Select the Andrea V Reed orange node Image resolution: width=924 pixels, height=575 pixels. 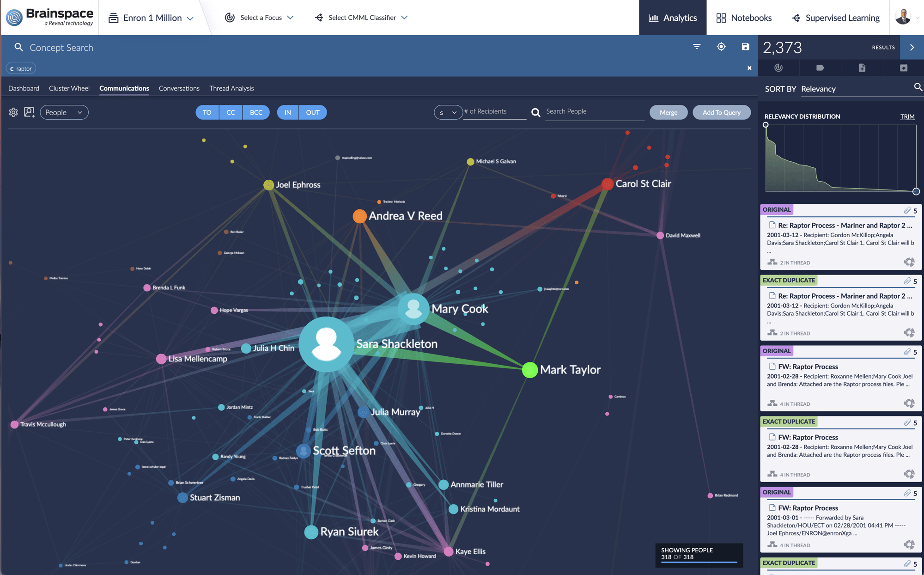click(359, 216)
